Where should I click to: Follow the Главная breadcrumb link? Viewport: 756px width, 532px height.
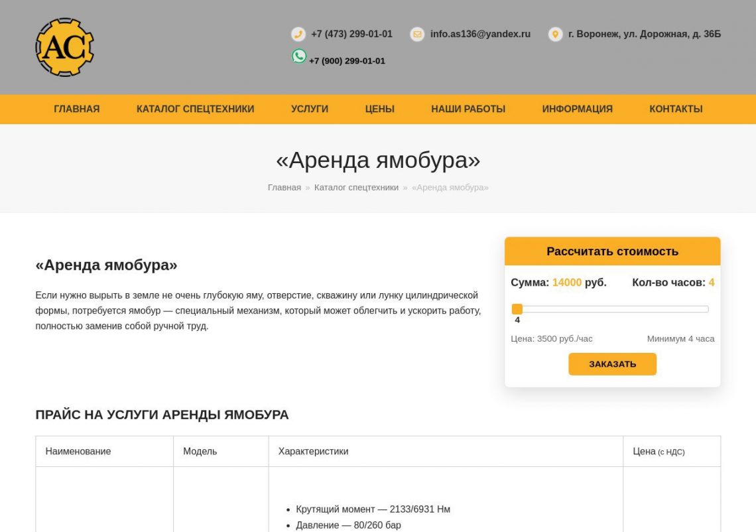tap(284, 187)
